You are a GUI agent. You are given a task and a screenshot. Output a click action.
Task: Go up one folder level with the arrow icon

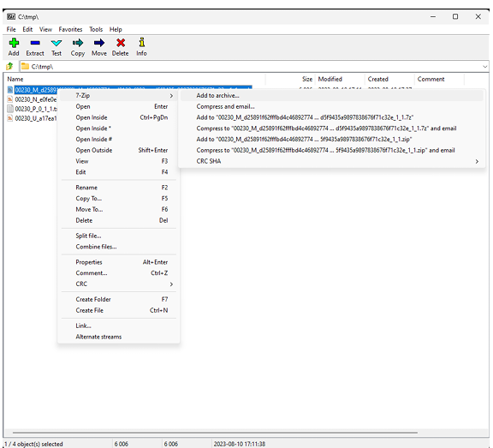[9, 66]
